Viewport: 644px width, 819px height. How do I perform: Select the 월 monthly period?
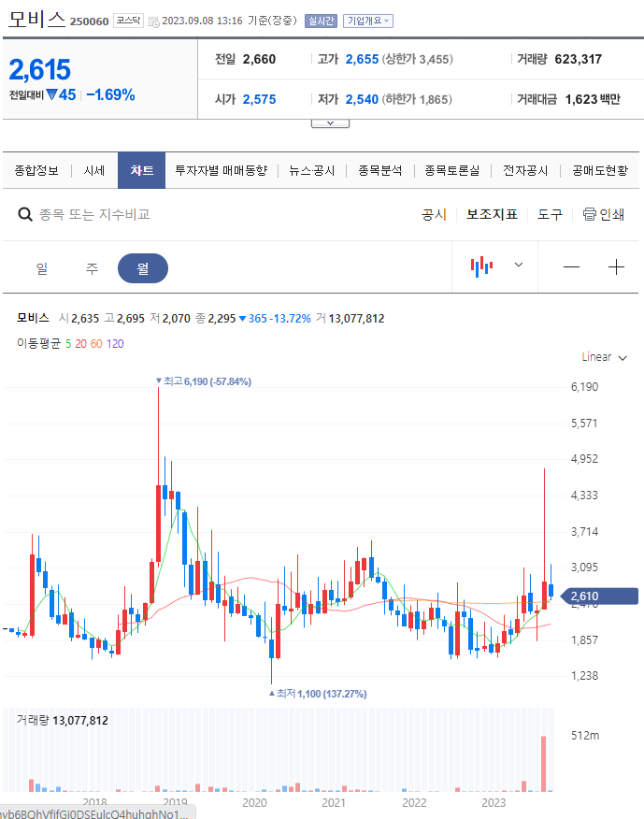click(143, 268)
